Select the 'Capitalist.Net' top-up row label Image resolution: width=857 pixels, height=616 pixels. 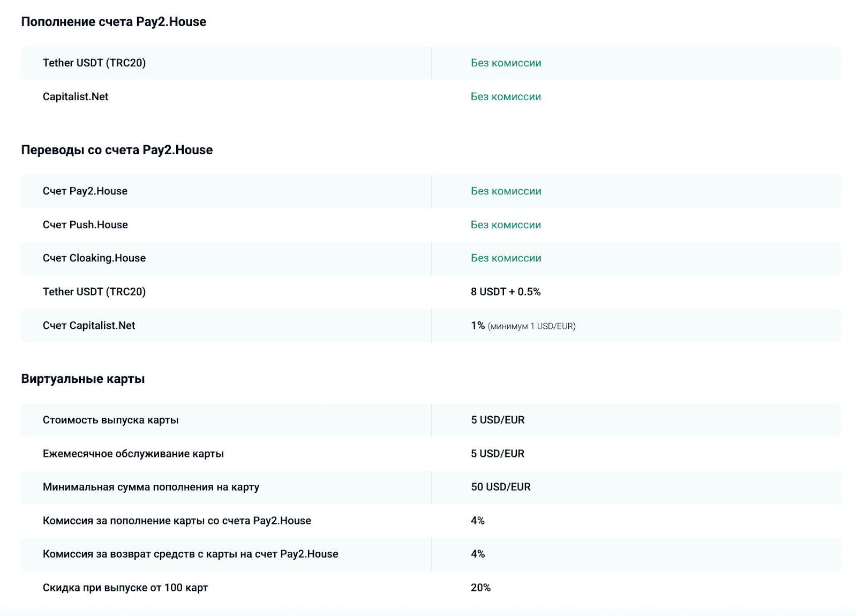76,97
